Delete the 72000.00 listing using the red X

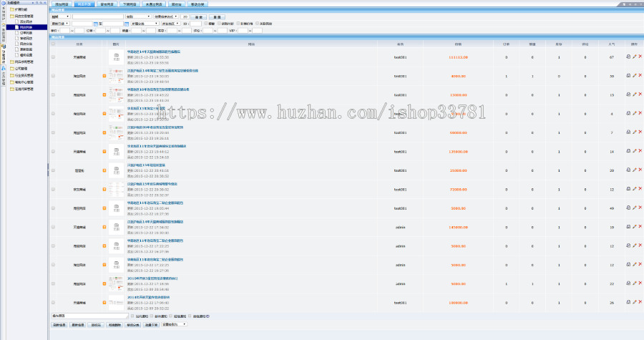coord(640,189)
